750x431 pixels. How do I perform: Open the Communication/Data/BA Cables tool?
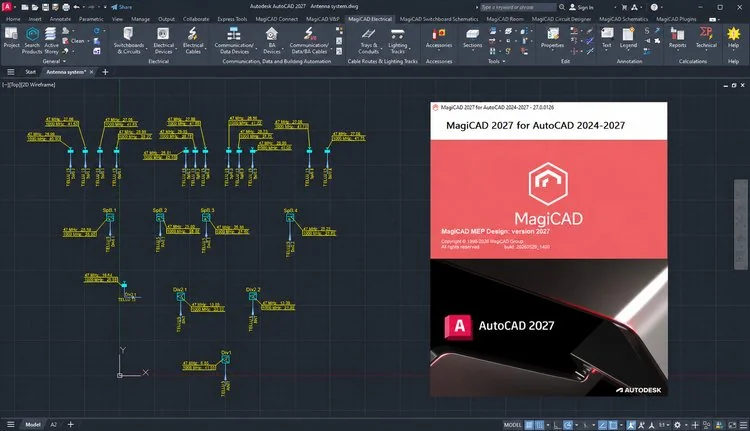pos(309,40)
